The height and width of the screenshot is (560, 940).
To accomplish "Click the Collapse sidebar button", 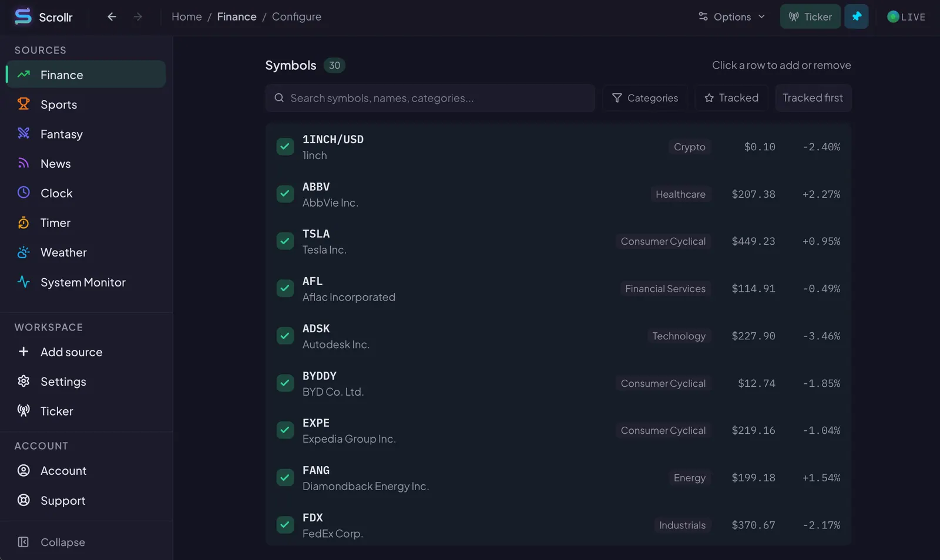I will pyautogui.click(x=86, y=542).
